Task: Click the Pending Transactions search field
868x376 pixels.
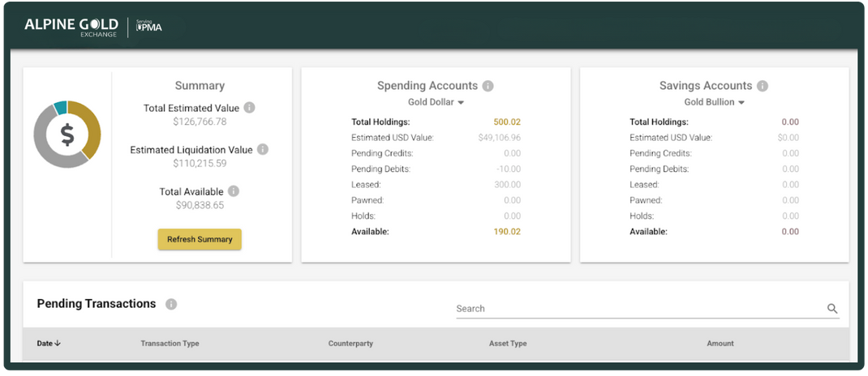Action: tap(647, 309)
